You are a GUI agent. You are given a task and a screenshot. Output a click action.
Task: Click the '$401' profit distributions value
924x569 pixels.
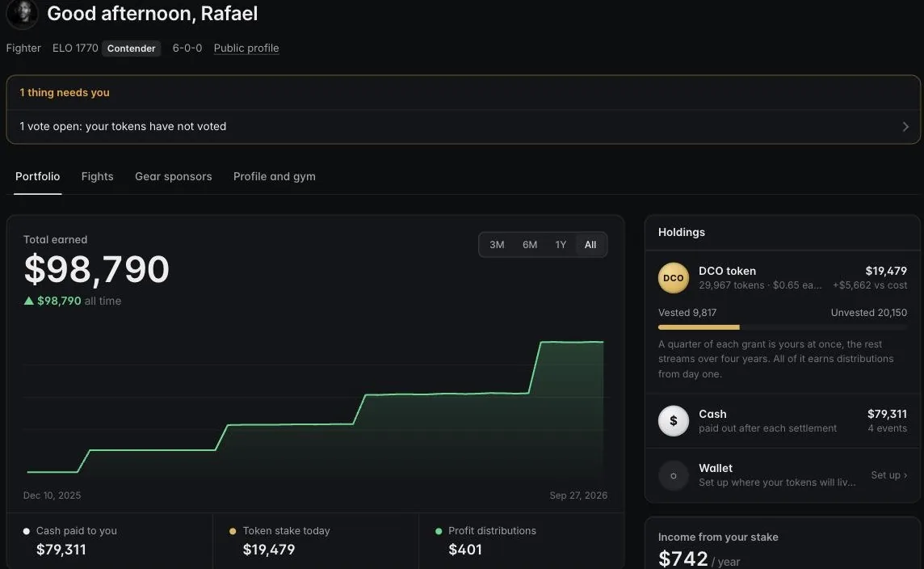click(465, 550)
